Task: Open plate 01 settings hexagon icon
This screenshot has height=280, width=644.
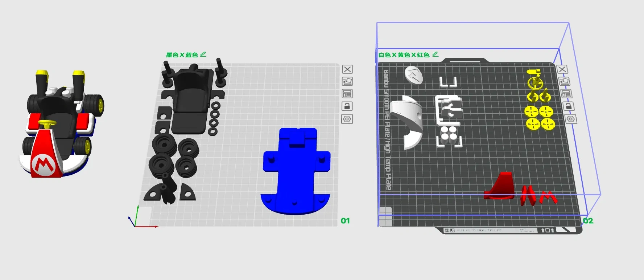Action: pos(347,119)
